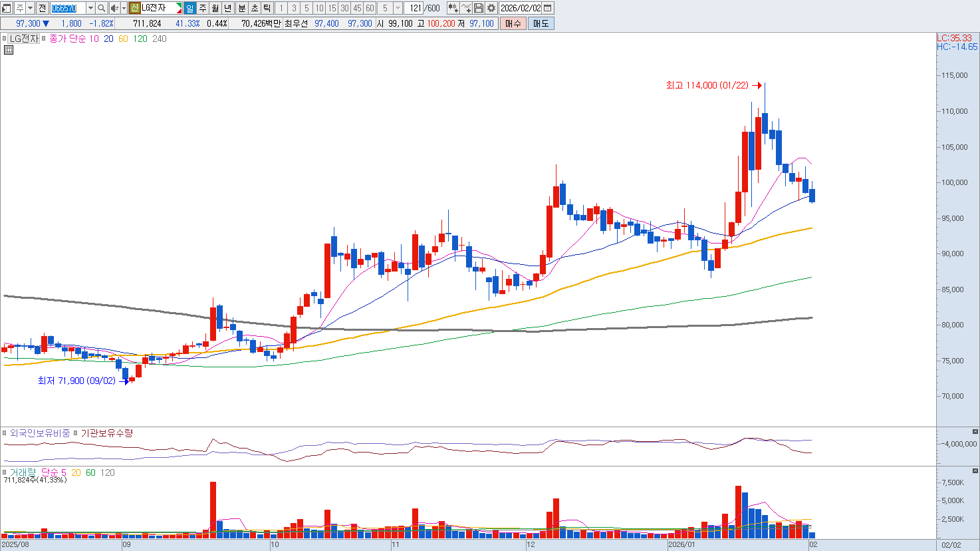The height and width of the screenshot is (551, 980).
Task: Select the 틱 (tick) chart tab
Action: click(x=267, y=8)
